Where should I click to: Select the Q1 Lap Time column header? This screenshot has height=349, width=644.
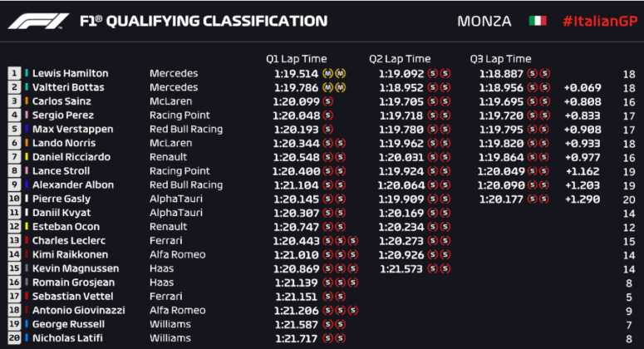pos(296,59)
